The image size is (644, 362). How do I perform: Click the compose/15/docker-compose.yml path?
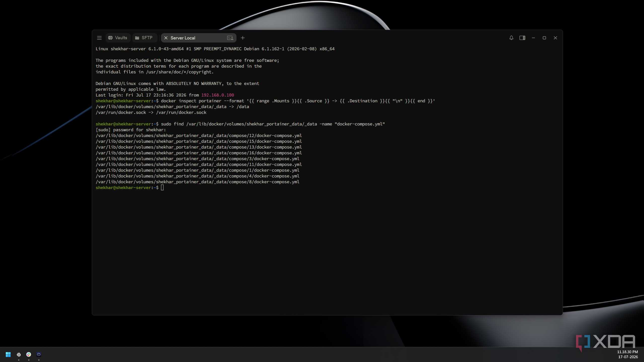point(199,141)
